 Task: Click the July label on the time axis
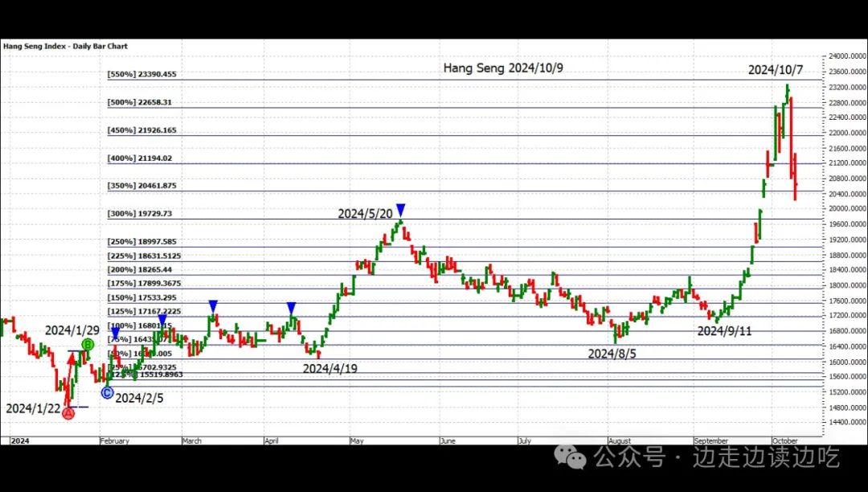(x=524, y=441)
